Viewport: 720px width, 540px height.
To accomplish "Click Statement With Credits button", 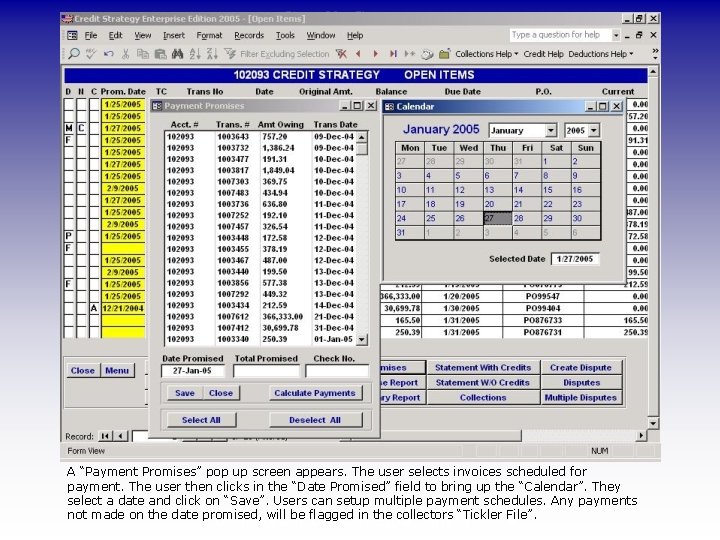I will (483, 367).
